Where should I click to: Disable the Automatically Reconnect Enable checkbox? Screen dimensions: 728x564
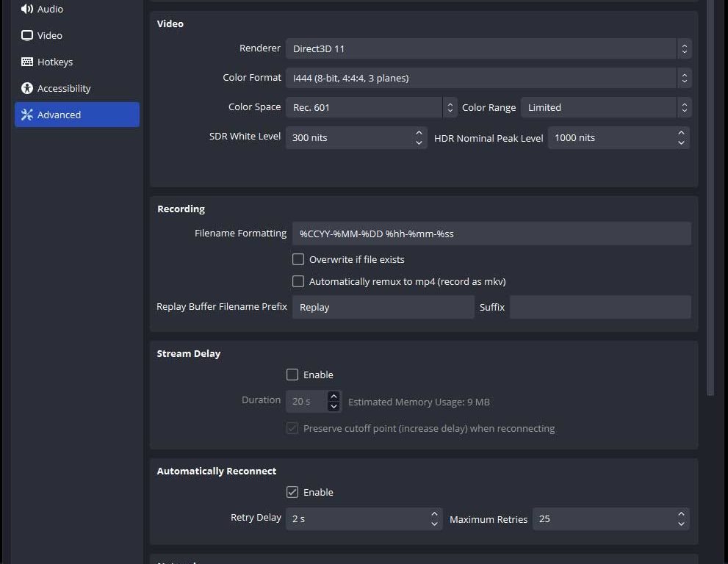tap(292, 492)
